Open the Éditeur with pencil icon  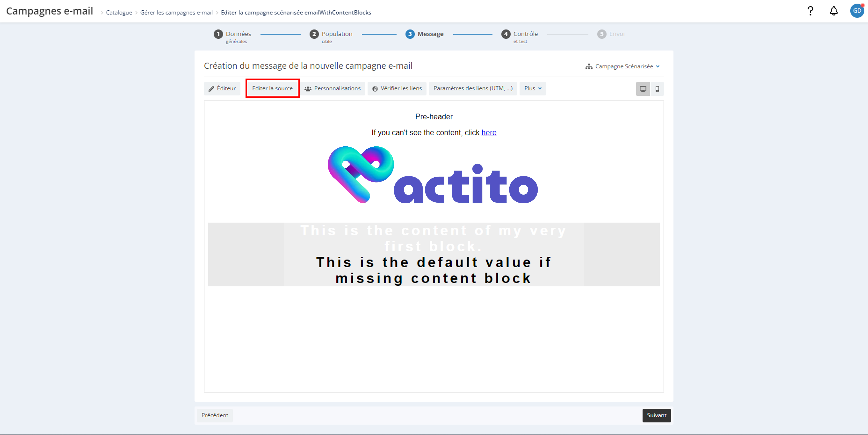222,88
